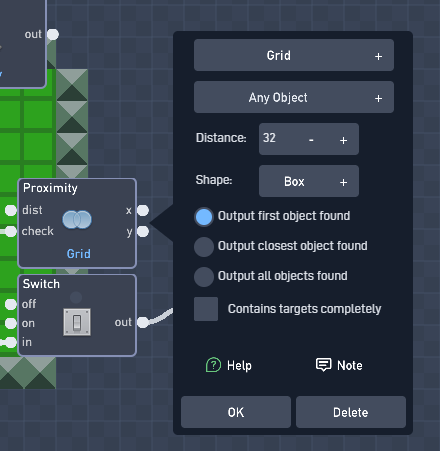This screenshot has width=440, height=451.
Task: Confirm settings with the OK button
Action: (236, 412)
